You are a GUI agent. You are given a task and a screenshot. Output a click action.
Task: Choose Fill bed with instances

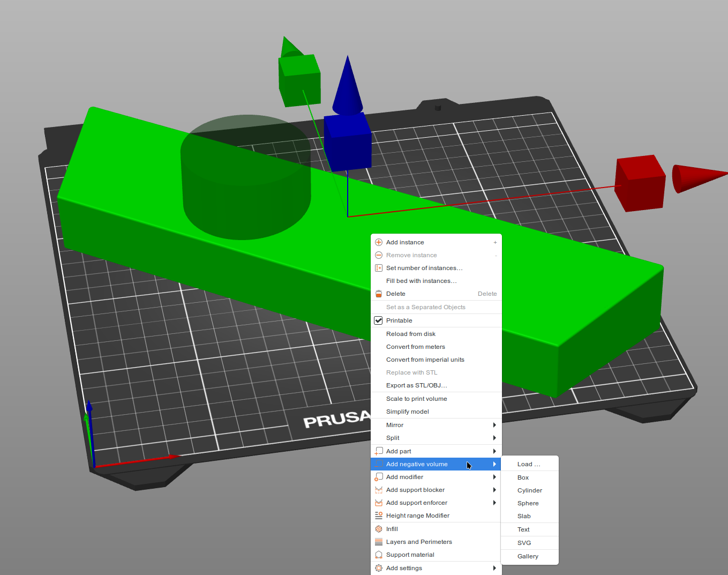point(436,281)
